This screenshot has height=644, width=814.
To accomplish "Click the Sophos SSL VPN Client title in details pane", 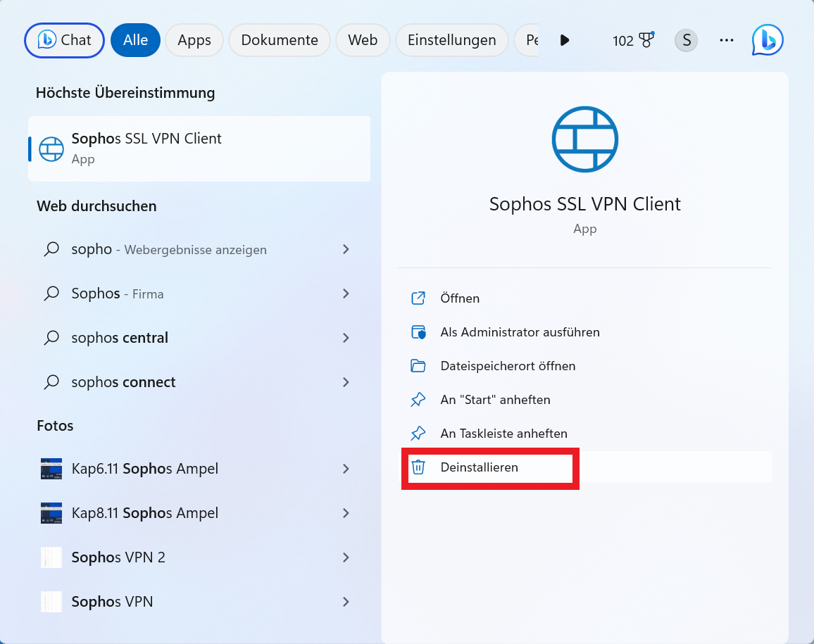I will tap(585, 204).
